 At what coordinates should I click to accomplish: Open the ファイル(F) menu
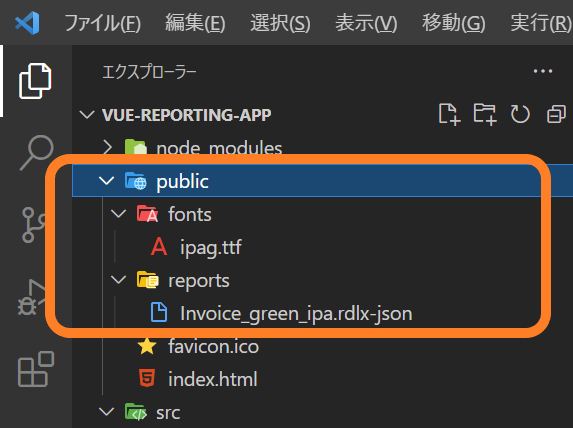(x=102, y=23)
